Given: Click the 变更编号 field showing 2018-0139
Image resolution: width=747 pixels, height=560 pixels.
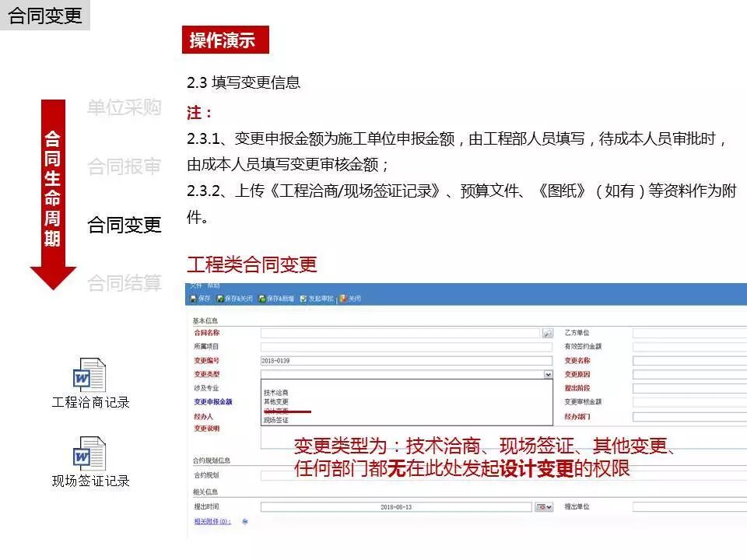Looking at the screenshot, I should pyautogui.click(x=406, y=360).
